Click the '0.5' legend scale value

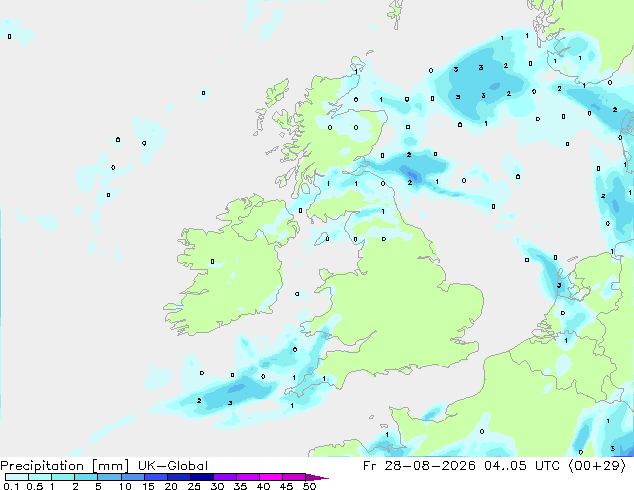point(35,486)
